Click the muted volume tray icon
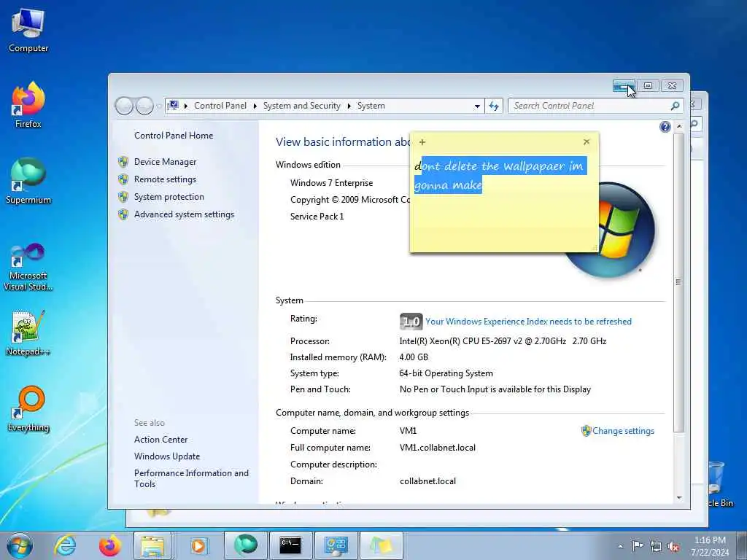This screenshot has width=747, height=560. click(x=673, y=547)
